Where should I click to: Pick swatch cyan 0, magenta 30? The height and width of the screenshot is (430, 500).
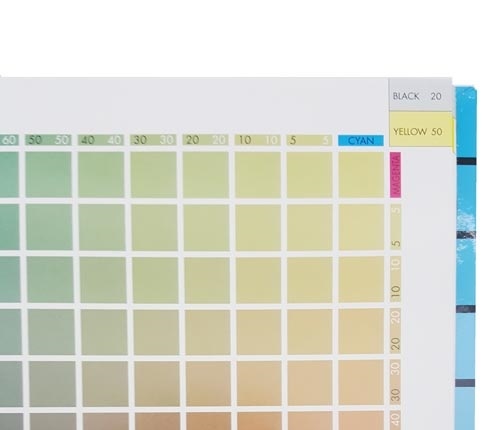click(x=361, y=383)
